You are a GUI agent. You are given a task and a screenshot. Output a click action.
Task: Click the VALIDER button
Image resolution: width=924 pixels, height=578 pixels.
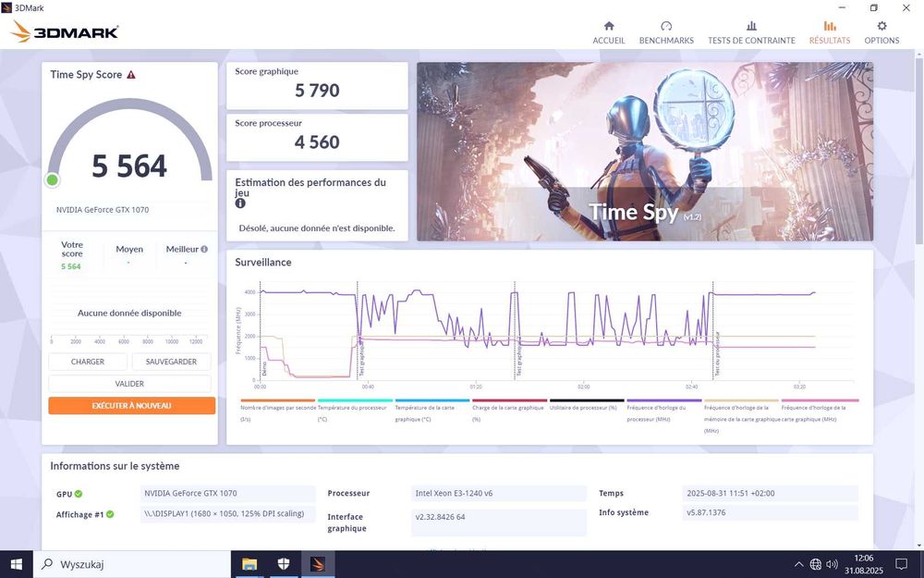129,384
